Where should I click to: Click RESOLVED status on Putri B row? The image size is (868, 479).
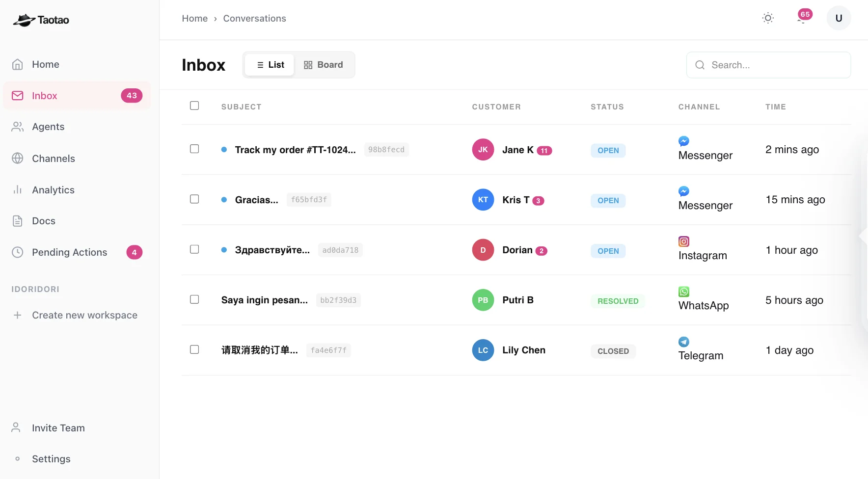(618, 301)
